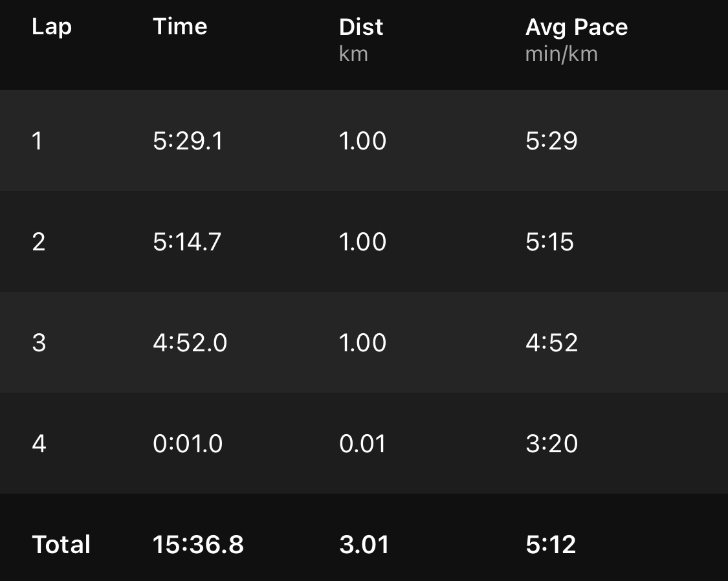
Task: Click lap number 3 in Lap column
Action: (x=39, y=343)
